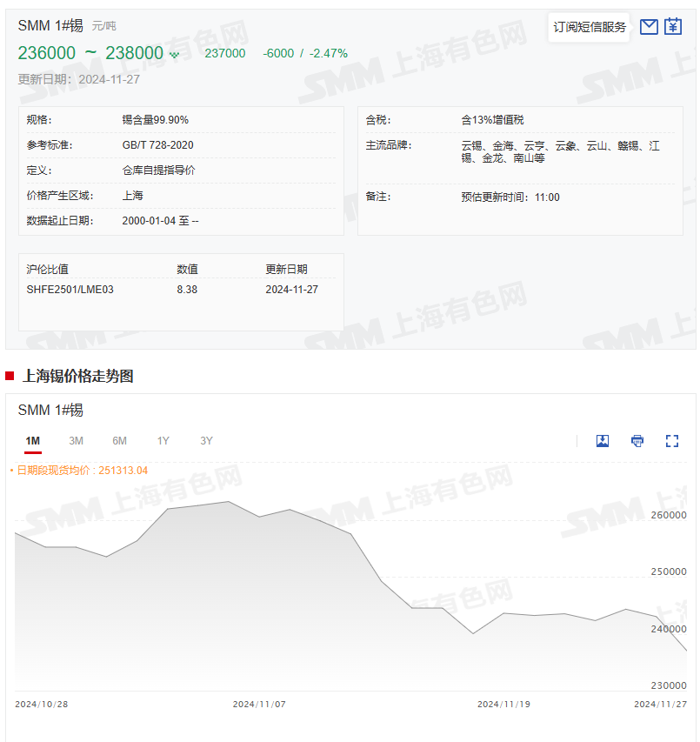Screen dimensions: 700x742
Task: Print the price trend chart
Action: point(637,441)
